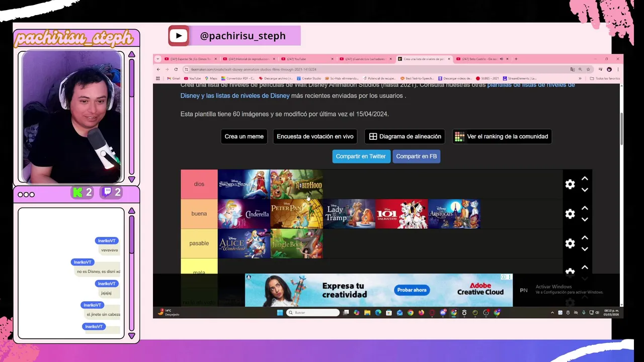Open the Gmail bookmark
The width and height of the screenshot is (644, 362).
(x=173, y=78)
